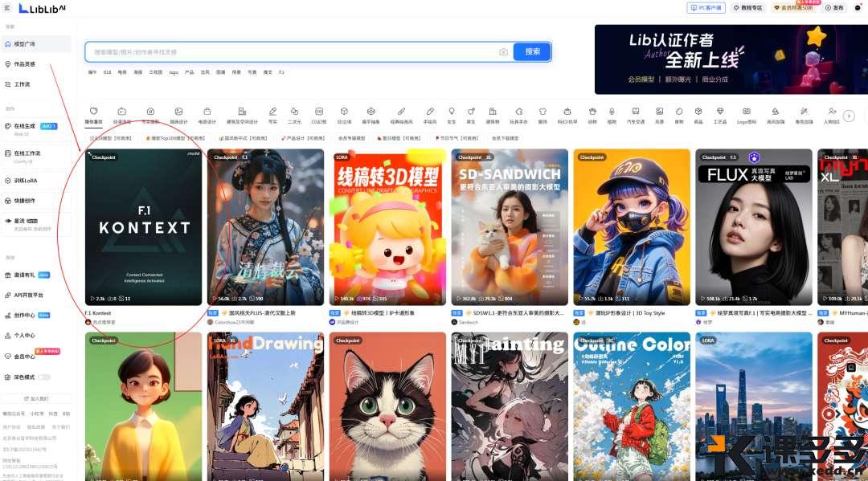Viewport: 868px width, 481px height.
Task: Open 在线工作流 Comfy UI entry
Action: [36, 157]
